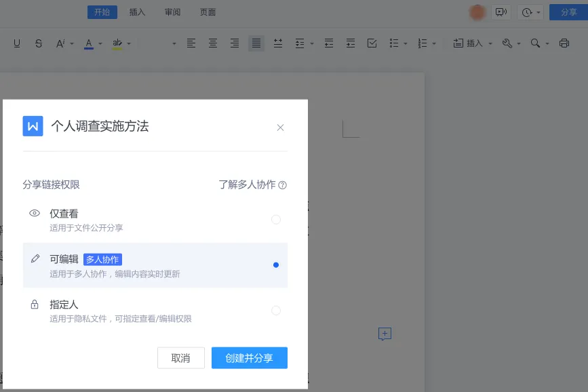Decrease paragraph indent

click(x=329, y=43)
